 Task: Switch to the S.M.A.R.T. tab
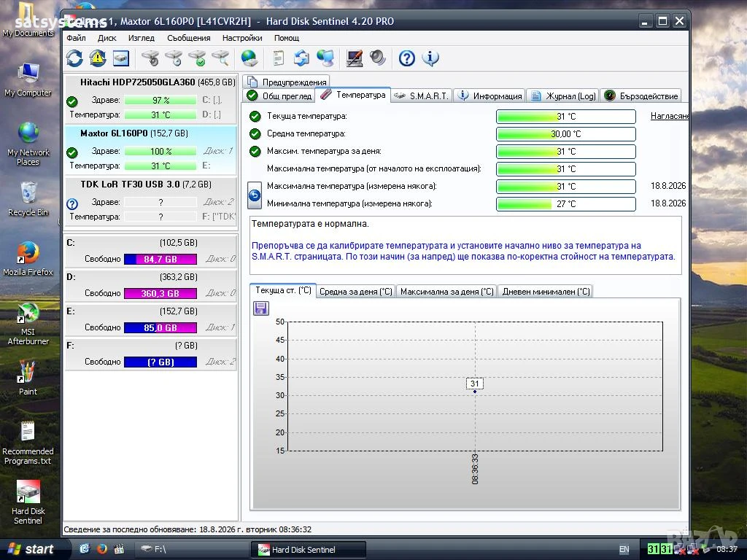422,96
